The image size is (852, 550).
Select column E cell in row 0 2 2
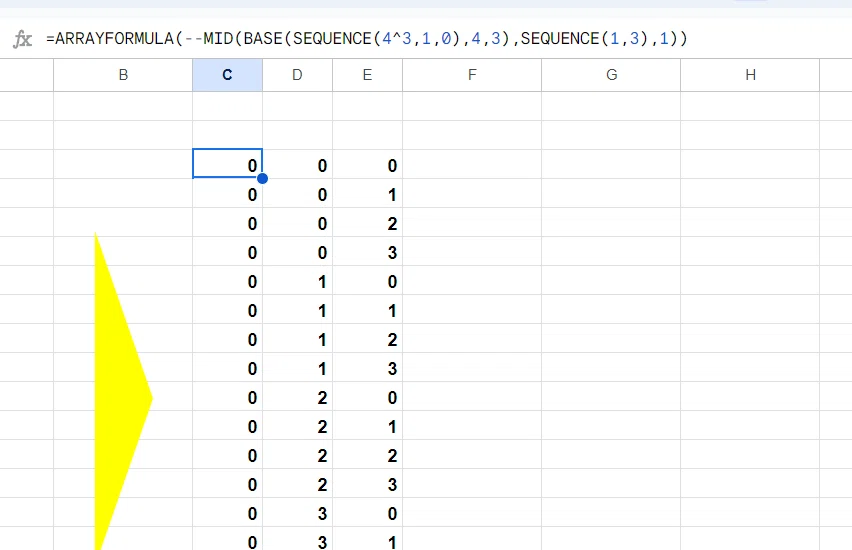coord(367,454)
